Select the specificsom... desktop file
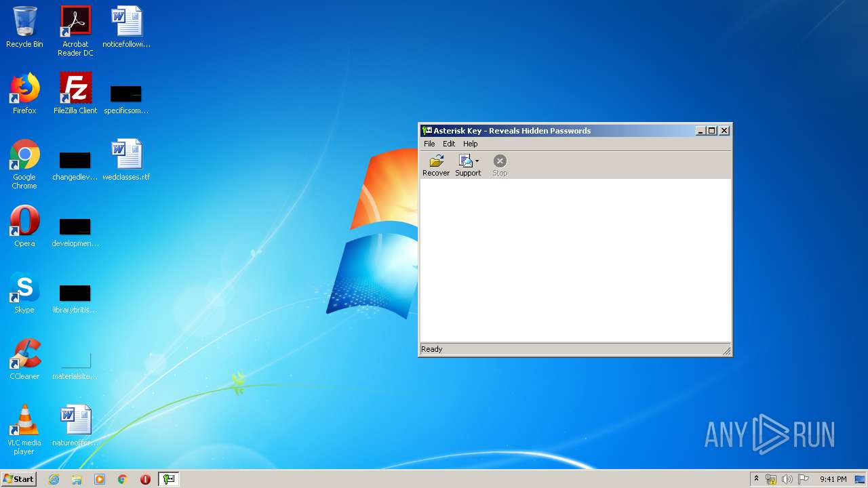The height and width of the screenshot is (488, 868). coord(126,98)
